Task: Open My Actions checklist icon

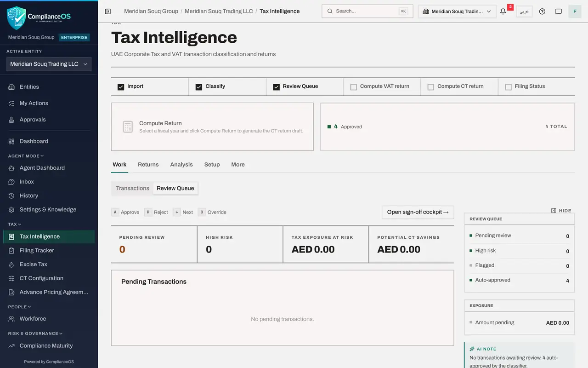Action: tap(11, 103)
